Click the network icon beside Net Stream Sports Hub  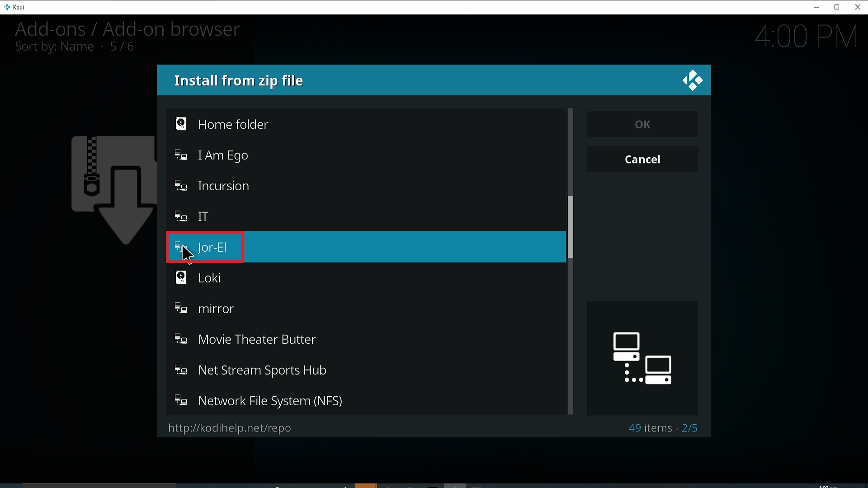[181, 371]
